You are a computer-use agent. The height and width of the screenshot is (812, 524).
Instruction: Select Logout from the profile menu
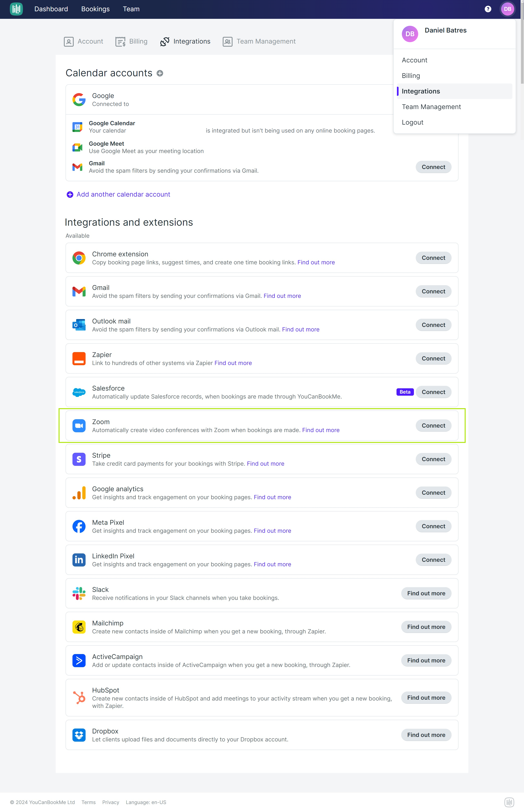click(412, 122)
